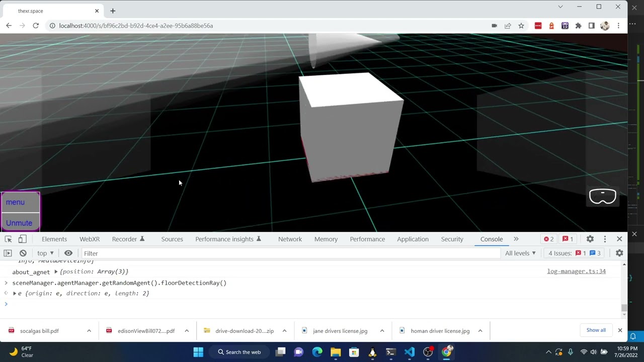
Task: Show more DevTools tabs chevron
Action: (516, 239)
